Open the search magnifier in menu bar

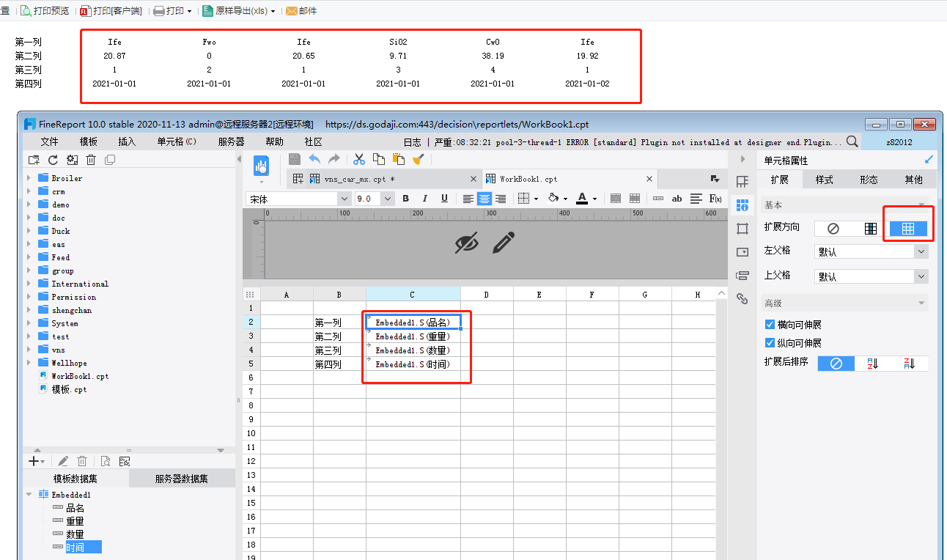click(852, 141)
